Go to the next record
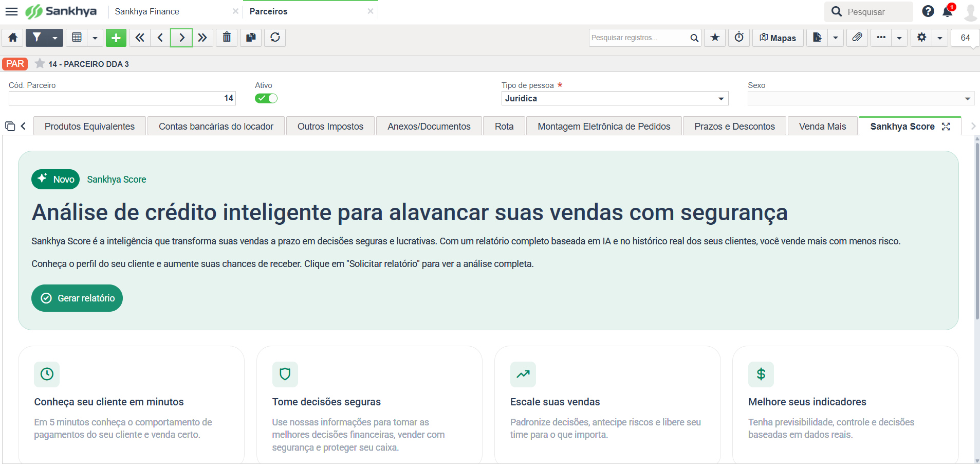 (181, 38)
